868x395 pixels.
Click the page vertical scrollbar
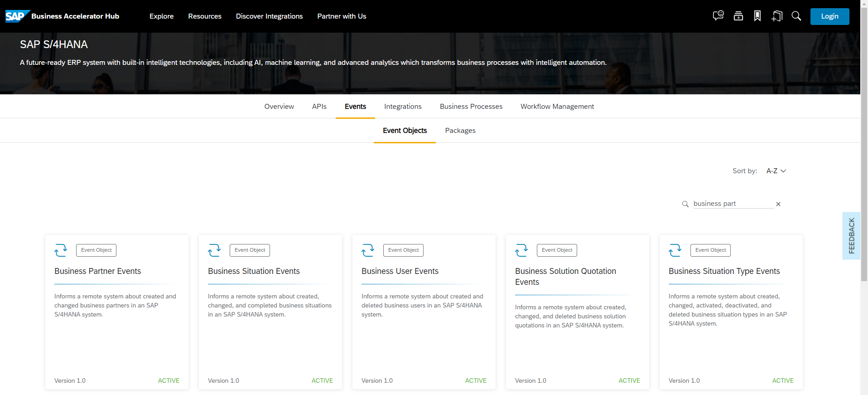[x=864, y=145]
